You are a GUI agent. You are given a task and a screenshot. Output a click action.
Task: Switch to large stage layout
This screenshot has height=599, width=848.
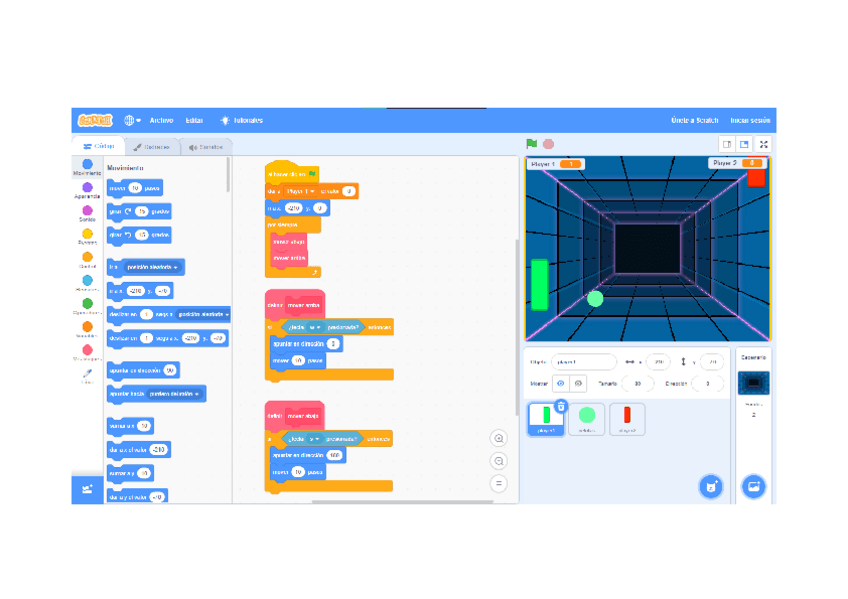pyautogui.click(x=744, y=144)
